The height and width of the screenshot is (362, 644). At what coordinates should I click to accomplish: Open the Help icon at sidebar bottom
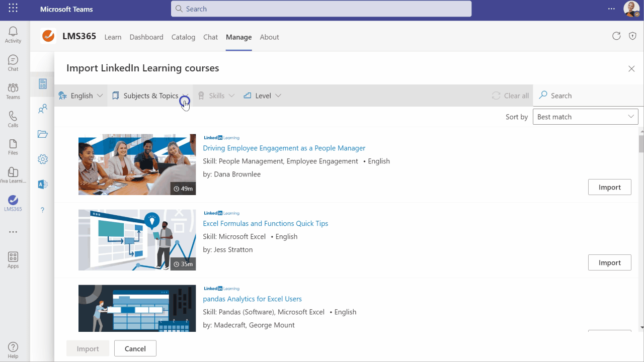pyautogui.click(x=13, y=350)
